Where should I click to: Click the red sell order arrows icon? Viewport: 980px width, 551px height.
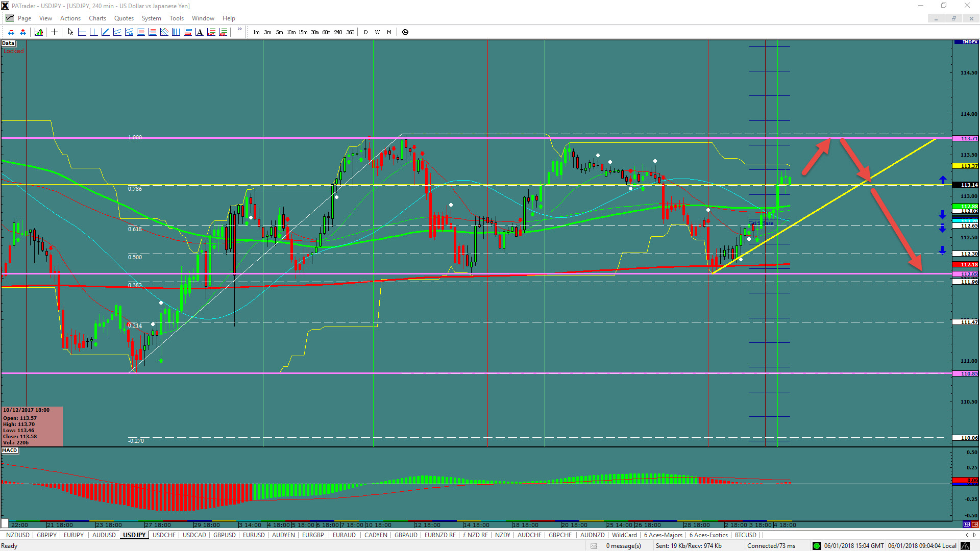11,32
